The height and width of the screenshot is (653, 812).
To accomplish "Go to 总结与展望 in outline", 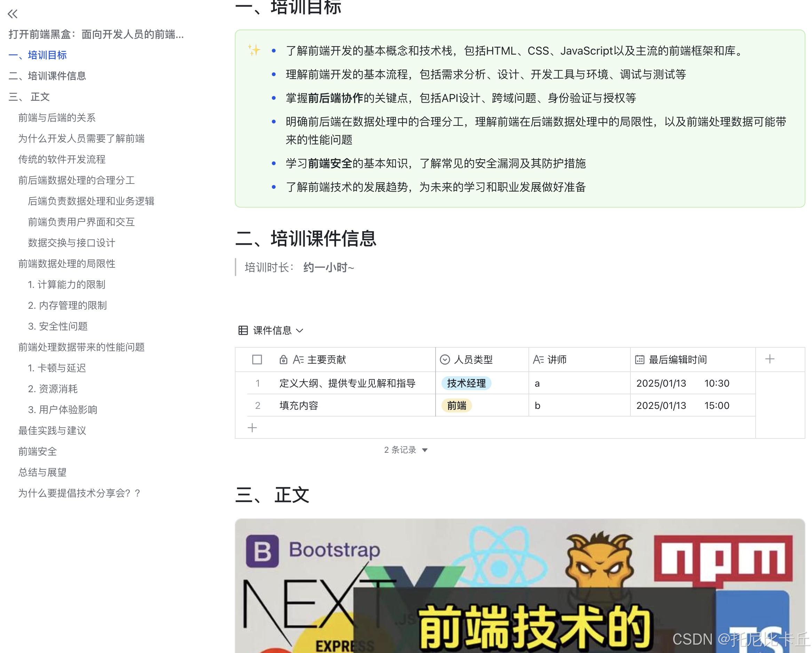I will click(x=42, y=472).
